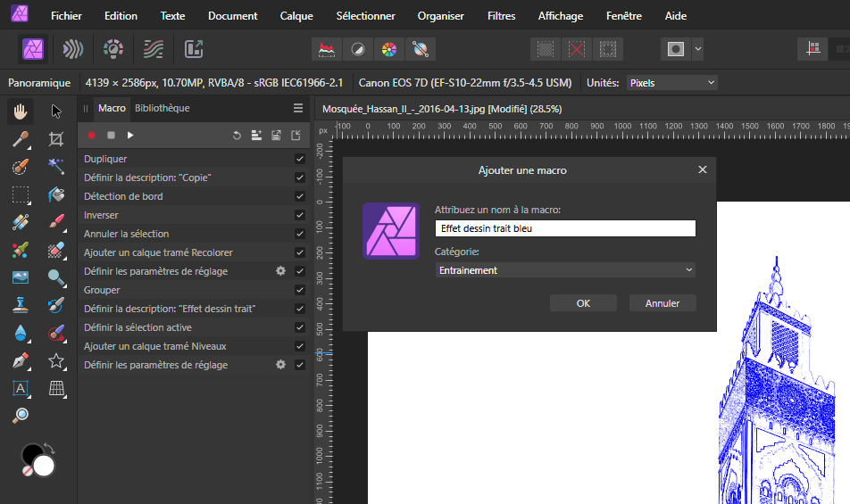The width and height of the screenshot is (850, 504).
Task: Start macro recording with the red button
Action: [x=91, y=135]
